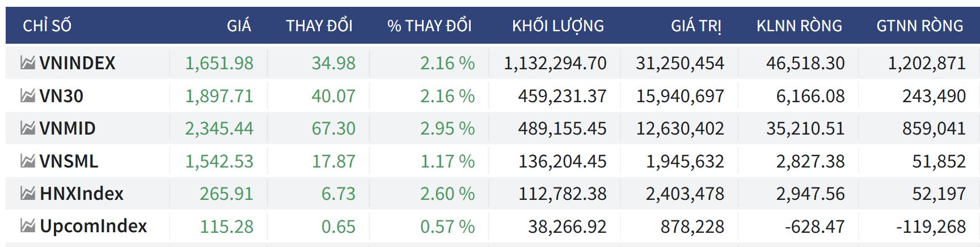Viewport: 980px width, 247px height.
Task: Click the chart icon beside VN30
Action: click(x=28, y=95)
